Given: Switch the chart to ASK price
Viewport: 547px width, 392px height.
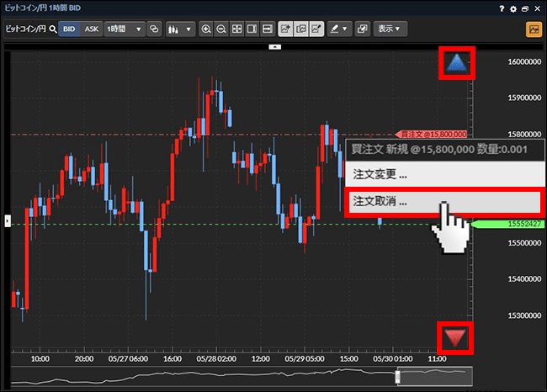Looking at the screenshot, I should pyautogui.click(x=92, y=29).
